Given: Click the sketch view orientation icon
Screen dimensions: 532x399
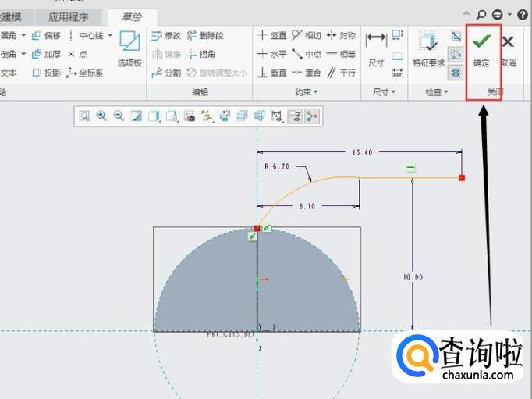Looking at the screenshot, I should (225, 116).
